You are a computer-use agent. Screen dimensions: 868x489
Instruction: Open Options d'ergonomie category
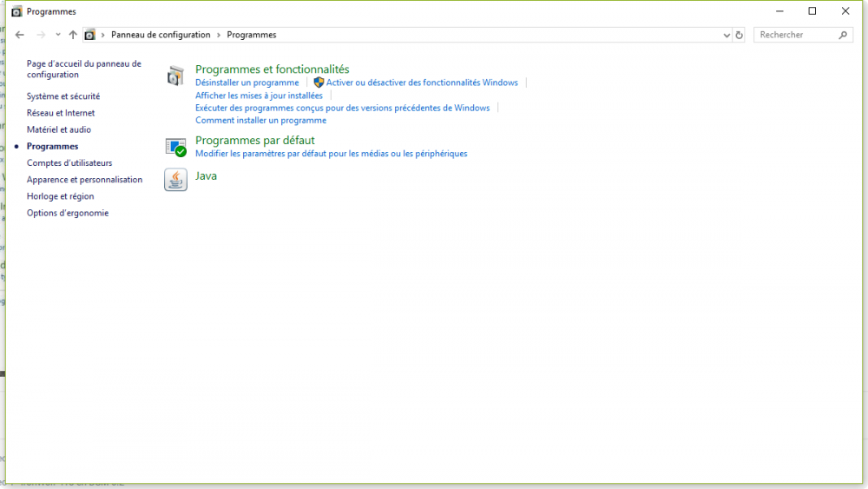68,213
